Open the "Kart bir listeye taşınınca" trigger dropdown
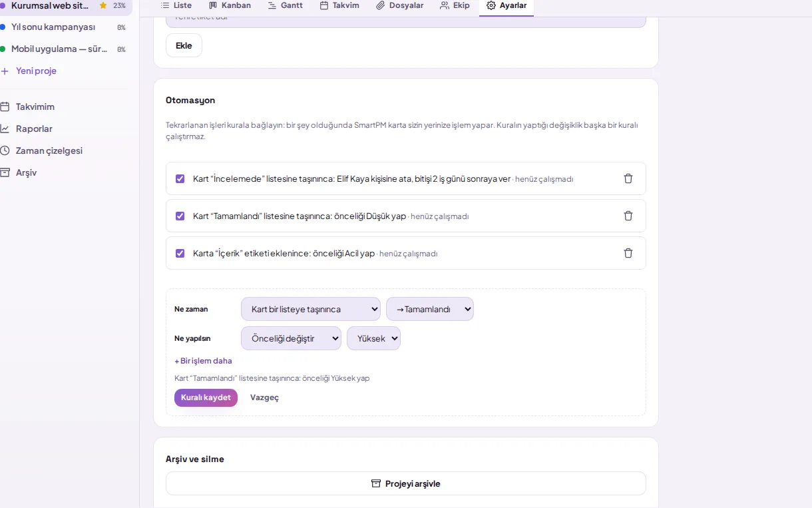Image resolution: width=812 pixels, height=508 pixels. point(311,309)
